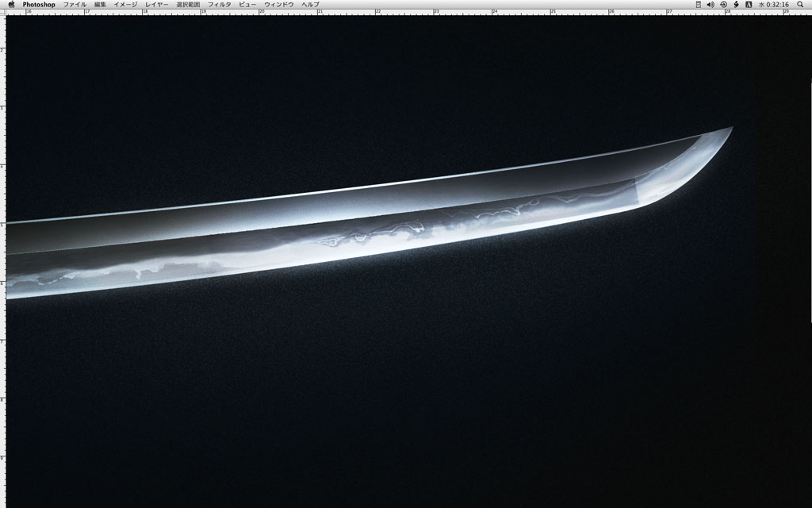Open the ビュー menu
Image resolution: width=812 pixels, height=508 pixels.
pos(247,4)
